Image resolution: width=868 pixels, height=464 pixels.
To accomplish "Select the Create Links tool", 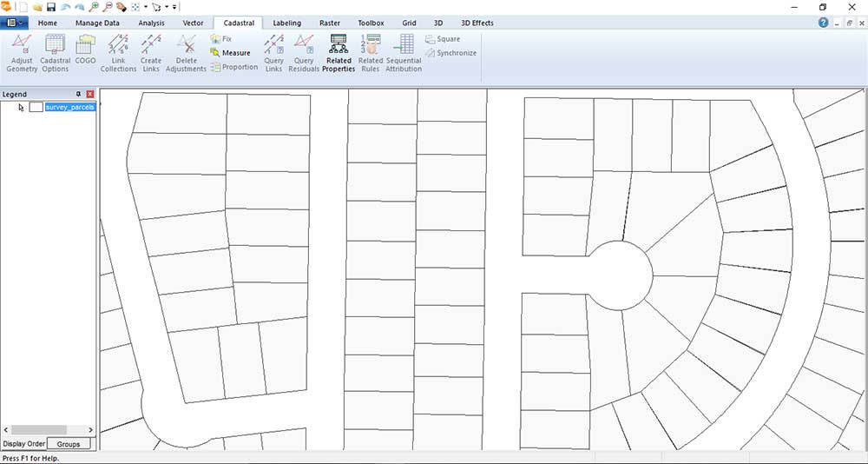I will tap(150, 53).
